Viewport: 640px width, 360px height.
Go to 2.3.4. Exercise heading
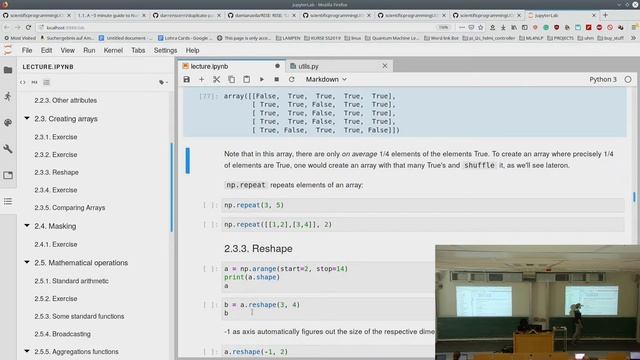point(56,190)
